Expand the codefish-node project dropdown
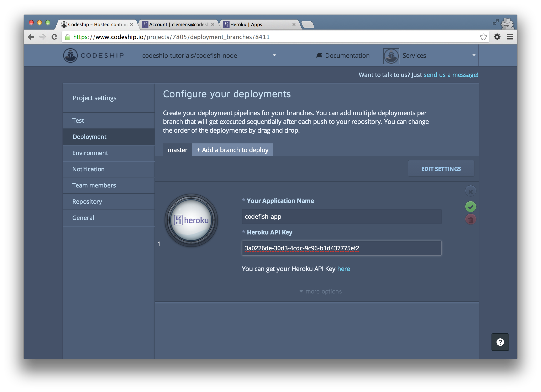Viewport: 541px width, 392px height. click(x=274, y=55)
